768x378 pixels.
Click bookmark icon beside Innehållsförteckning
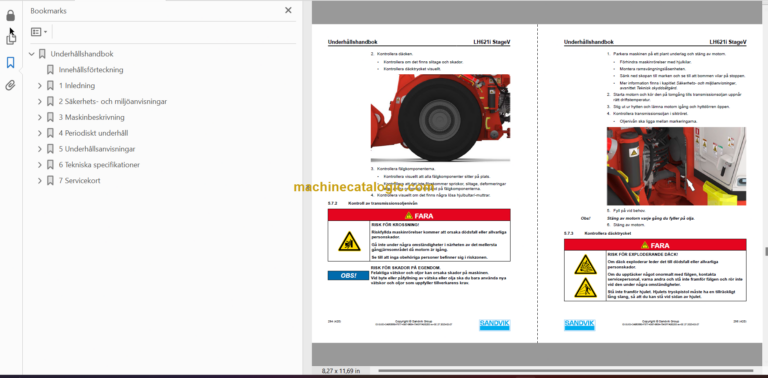coord(50,70)
